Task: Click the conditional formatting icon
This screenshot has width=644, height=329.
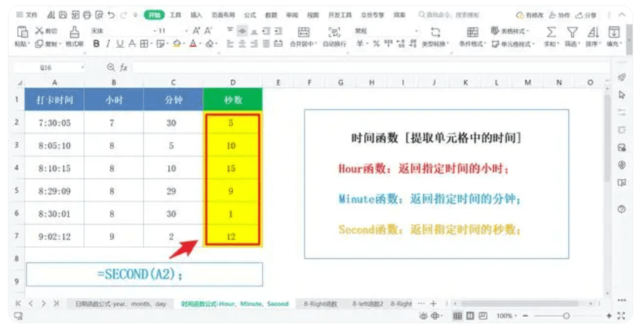Action: pyautogui.click(x=472, y=31)
